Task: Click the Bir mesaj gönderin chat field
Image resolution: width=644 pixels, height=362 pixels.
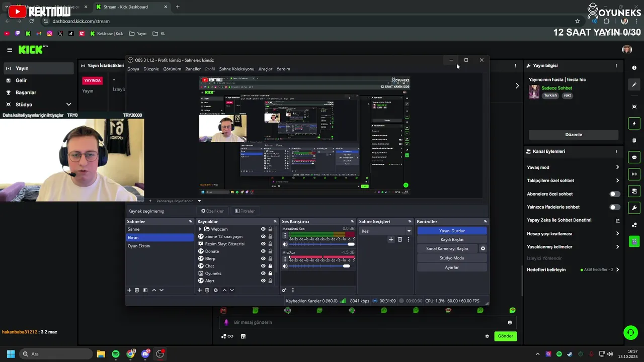Action: coord(367,323)
